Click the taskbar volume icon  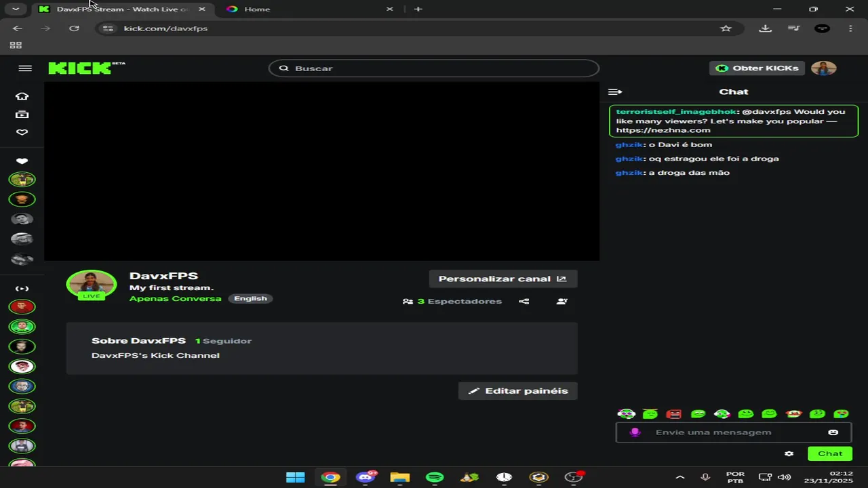(x=785, y=477)
